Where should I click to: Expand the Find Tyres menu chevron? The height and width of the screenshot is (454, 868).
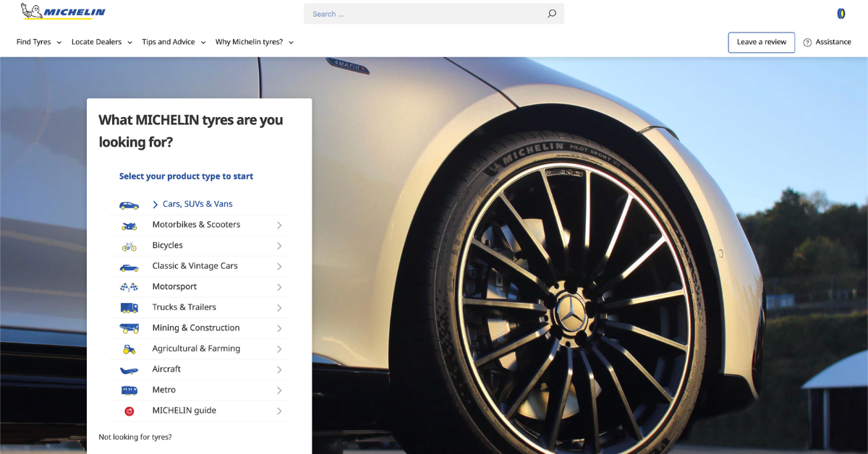pyautogui.click(x=59, y=43)
